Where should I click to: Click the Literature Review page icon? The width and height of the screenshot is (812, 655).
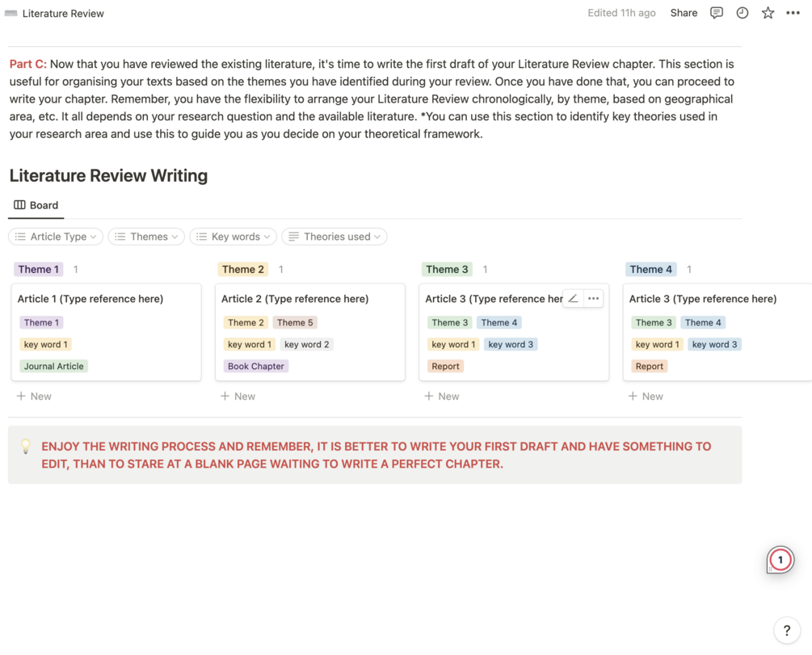click(x=11, y=14)
